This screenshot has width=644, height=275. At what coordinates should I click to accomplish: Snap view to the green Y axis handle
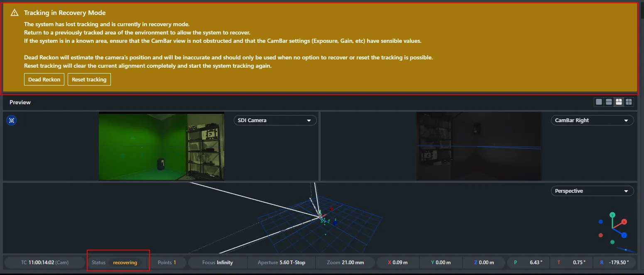coord(612,215)
